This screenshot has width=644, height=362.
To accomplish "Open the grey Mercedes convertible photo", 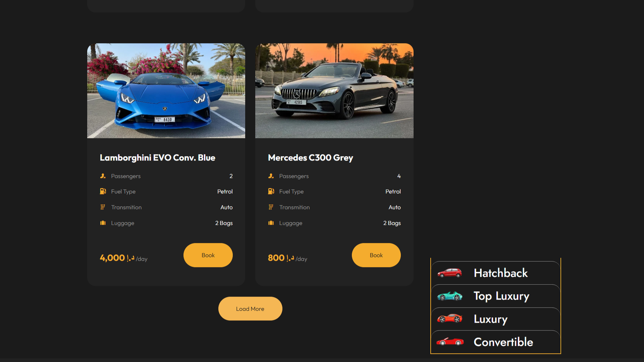I will [x=334, y=91].
